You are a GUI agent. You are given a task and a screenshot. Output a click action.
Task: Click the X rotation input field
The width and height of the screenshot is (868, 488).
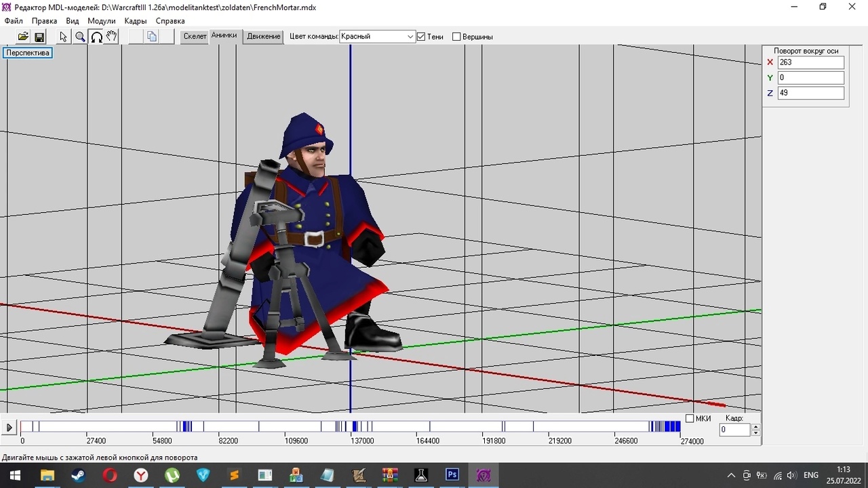click(811, 62)
